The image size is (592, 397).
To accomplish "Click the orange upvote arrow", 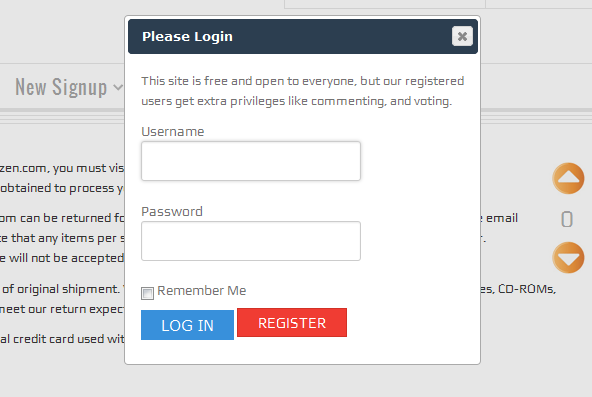I will (x=568, y=178).
